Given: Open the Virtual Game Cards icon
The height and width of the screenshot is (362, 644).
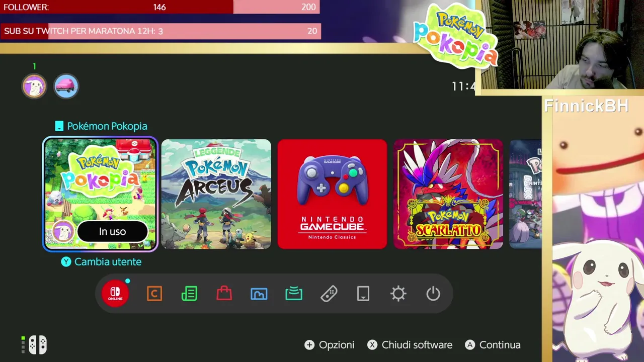Looking at the screenshot, I should coord(363,294).
